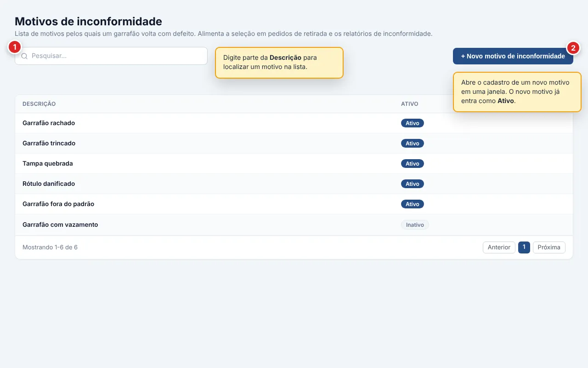Open the Garrafão rachado row
This screenshot has width=588, height=368.
coord(294,123)
